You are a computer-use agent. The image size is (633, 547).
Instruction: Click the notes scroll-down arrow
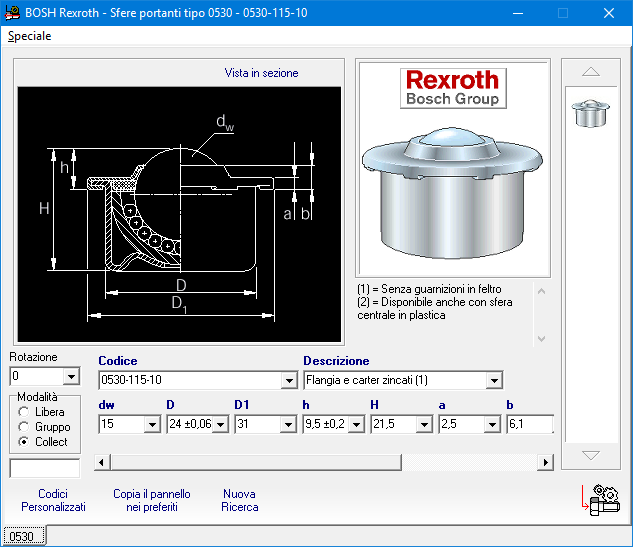541,339
